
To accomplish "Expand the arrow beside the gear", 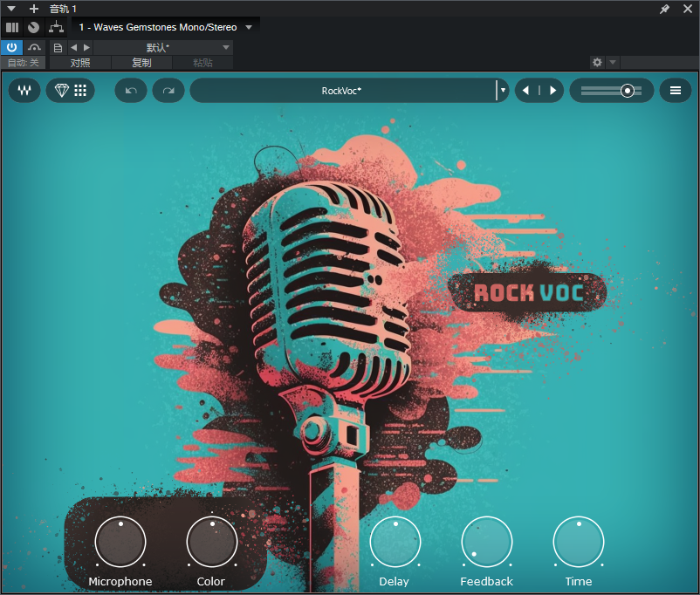I will [x=613, y=62].
